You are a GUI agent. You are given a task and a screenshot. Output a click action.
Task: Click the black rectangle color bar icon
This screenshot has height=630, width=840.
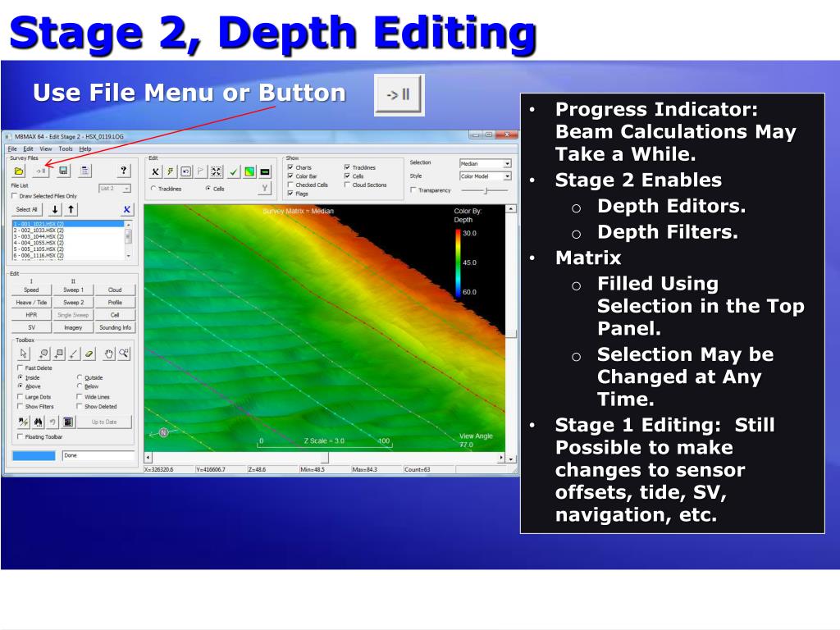click(265, 172)
